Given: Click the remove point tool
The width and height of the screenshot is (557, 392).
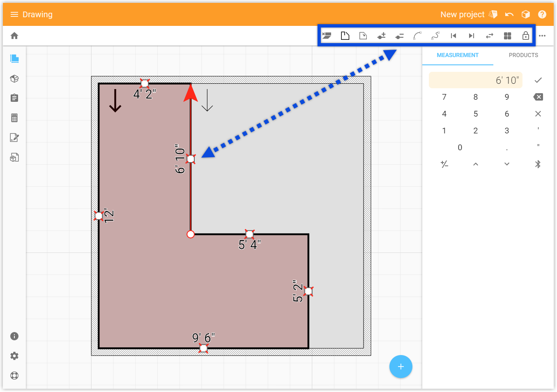Looking at the screenshot, I should coord(399,36).
